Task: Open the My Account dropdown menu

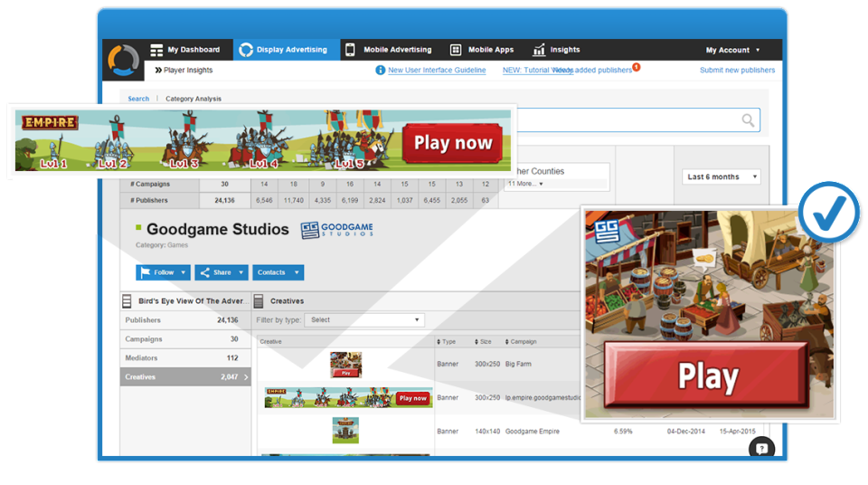Action: [732, 50]
